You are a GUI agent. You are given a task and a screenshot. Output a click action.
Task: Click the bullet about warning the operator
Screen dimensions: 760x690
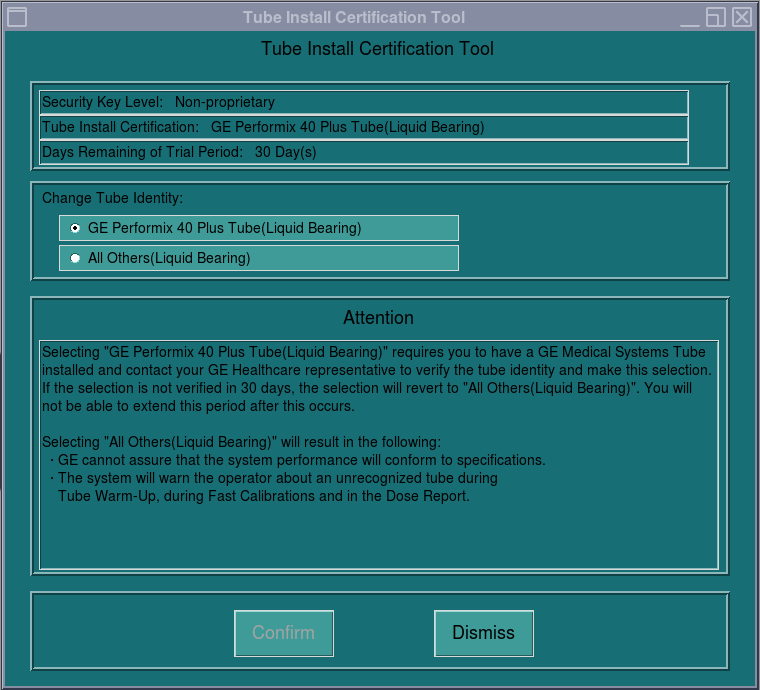pos(276,478)
